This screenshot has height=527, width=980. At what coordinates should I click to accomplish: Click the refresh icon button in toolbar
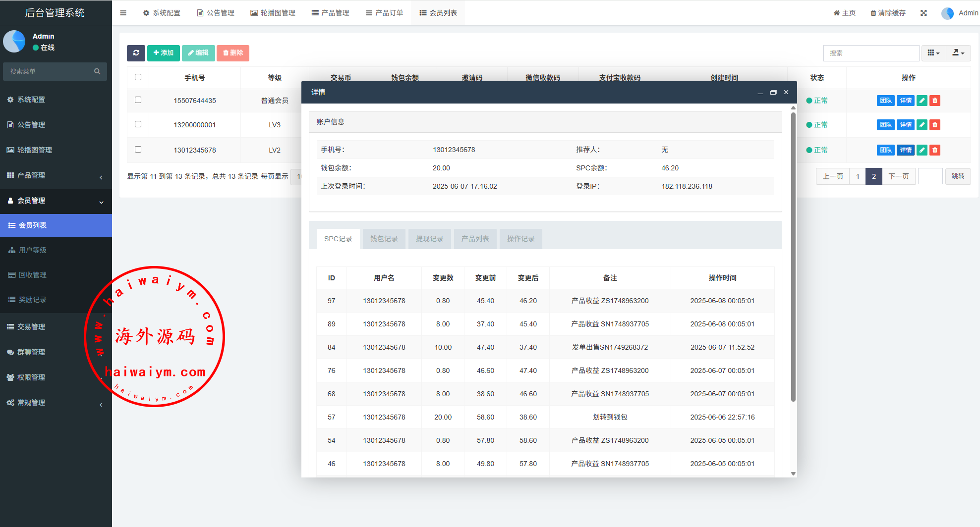pos(136,53)
